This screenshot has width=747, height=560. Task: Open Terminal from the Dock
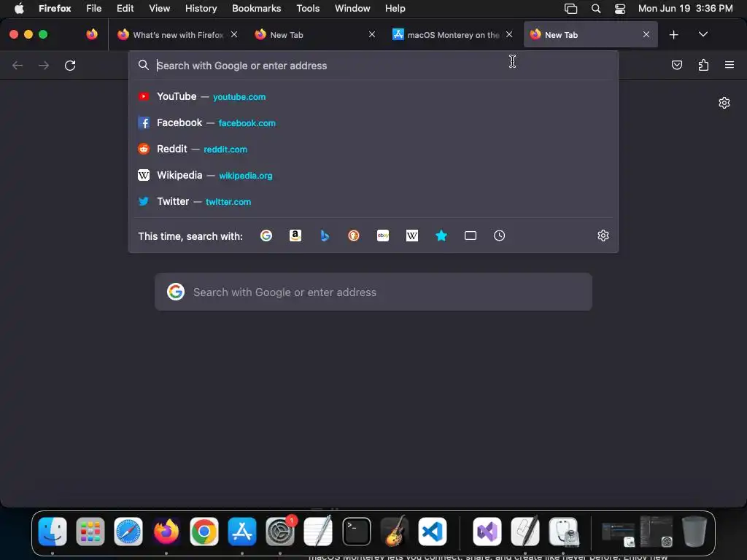tap(356, 532)
